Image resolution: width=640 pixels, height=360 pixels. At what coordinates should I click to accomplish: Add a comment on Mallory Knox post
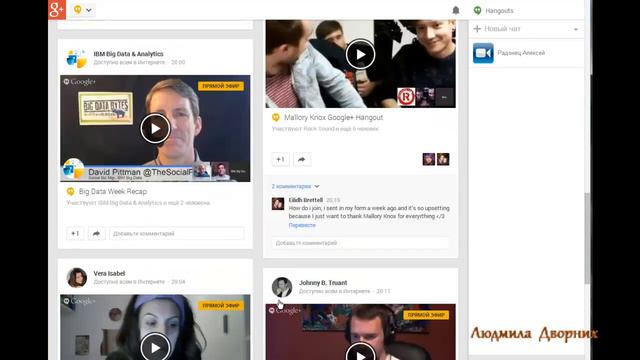(360, 243)
